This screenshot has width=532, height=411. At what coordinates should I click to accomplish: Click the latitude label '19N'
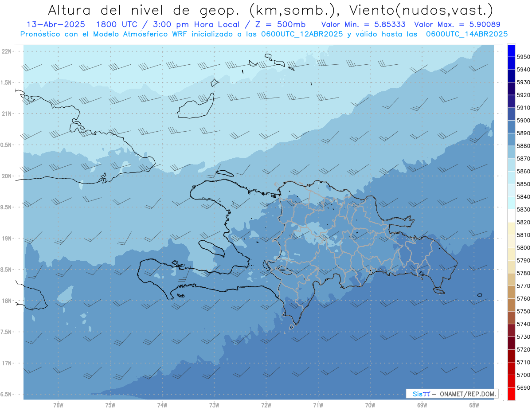tap(7, 238)
